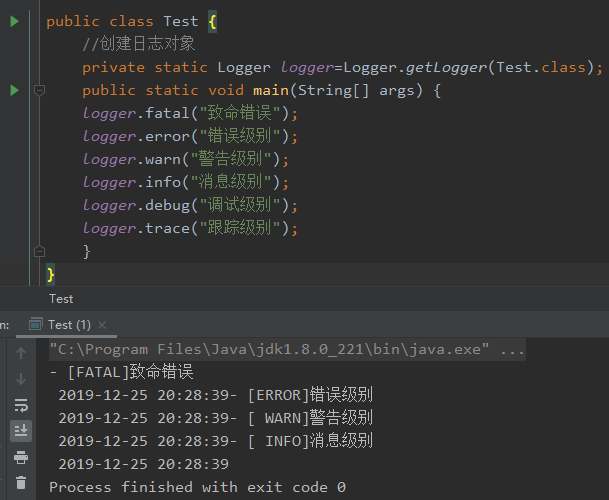This screenshot has height=500, width=609.
Task: Click the //创建日志对象 comment line
Action: [139, 44]
